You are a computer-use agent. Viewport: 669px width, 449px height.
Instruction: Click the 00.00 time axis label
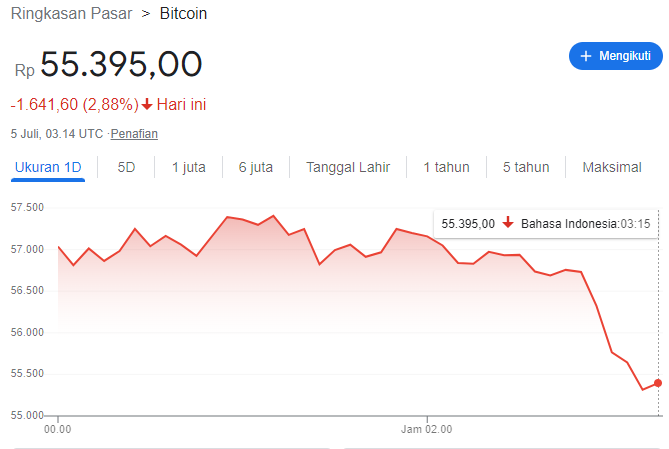[x=59, y=430]
